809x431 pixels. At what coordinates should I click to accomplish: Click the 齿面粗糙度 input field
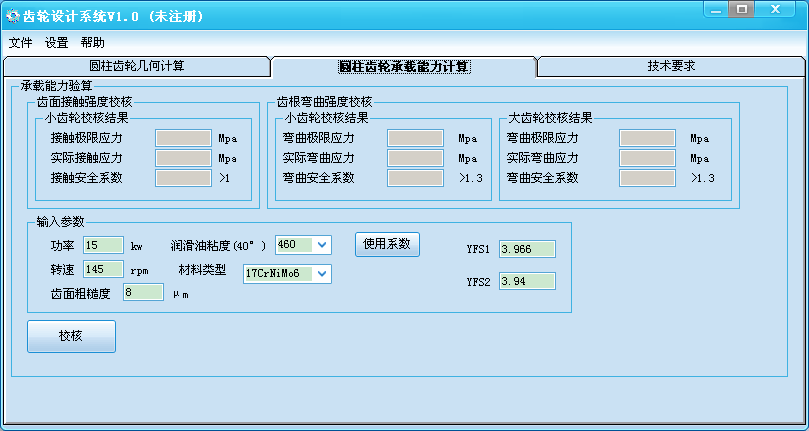(x=143, y=293)
